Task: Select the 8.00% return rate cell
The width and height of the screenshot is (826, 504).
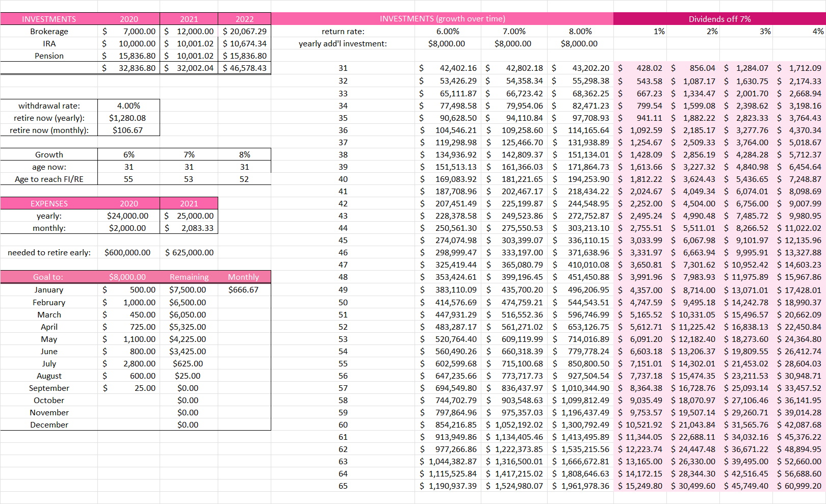Action: pos(580,31)
